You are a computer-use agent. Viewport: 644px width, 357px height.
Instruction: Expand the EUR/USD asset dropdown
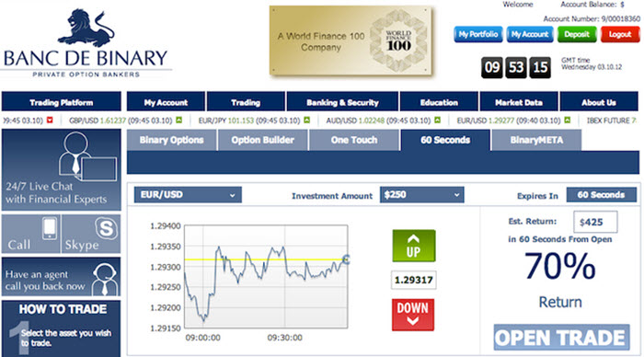point(188,195)
